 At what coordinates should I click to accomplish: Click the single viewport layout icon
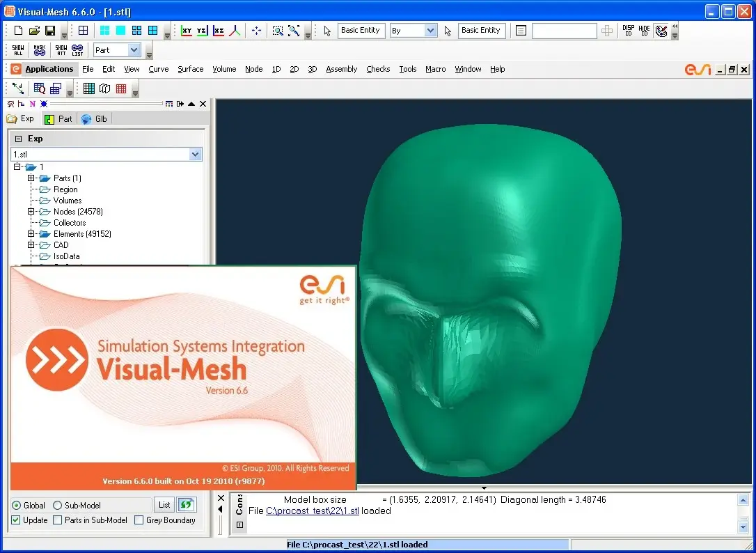(120, 31)
